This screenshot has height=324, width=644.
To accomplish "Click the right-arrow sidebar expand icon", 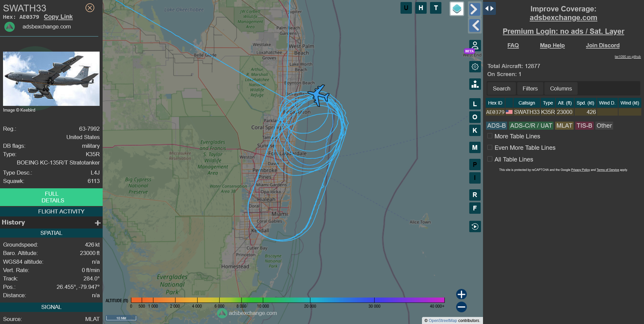I will tap(474, 9).
